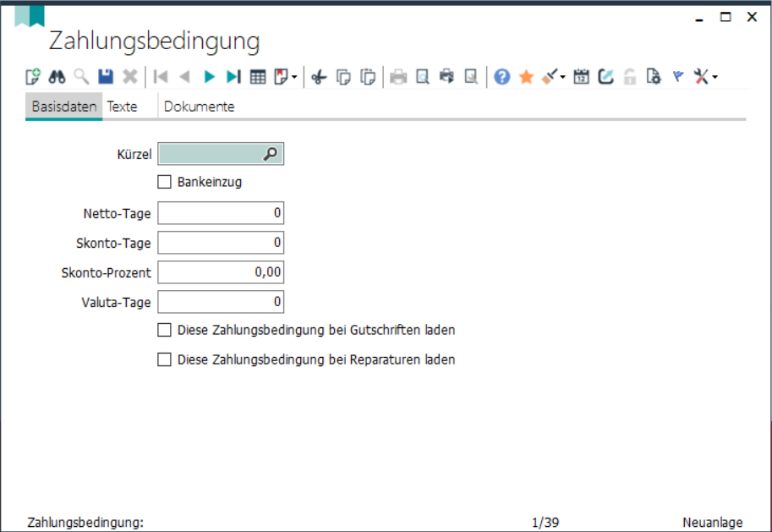Check 'bei Gutschriften laden' option

tap(164, 330)
